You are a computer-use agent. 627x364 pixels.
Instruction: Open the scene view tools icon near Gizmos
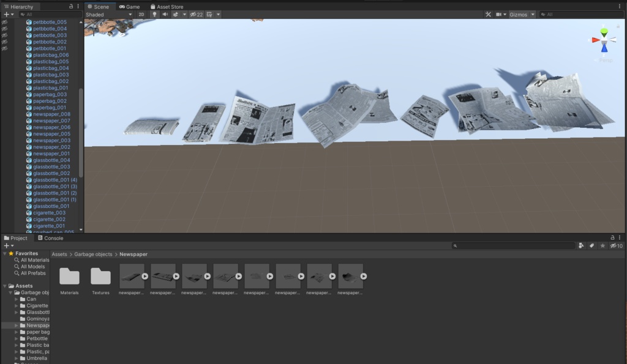[489, 15]
